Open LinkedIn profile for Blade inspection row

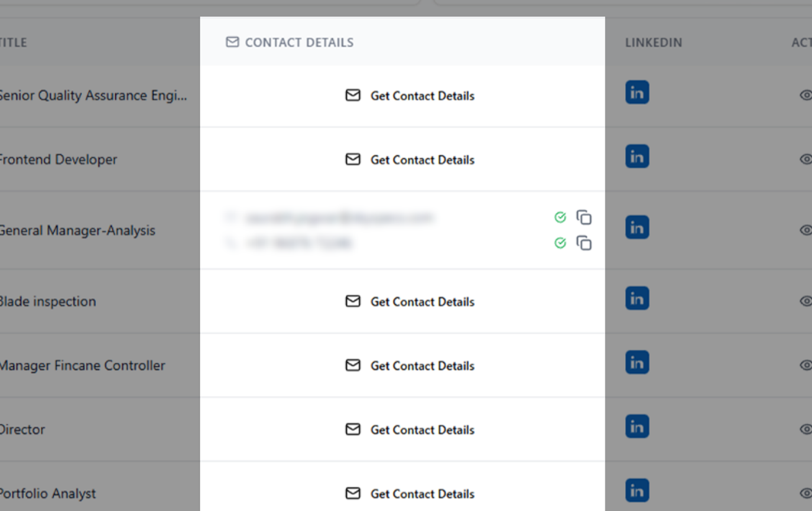click(x=637, y=298)
